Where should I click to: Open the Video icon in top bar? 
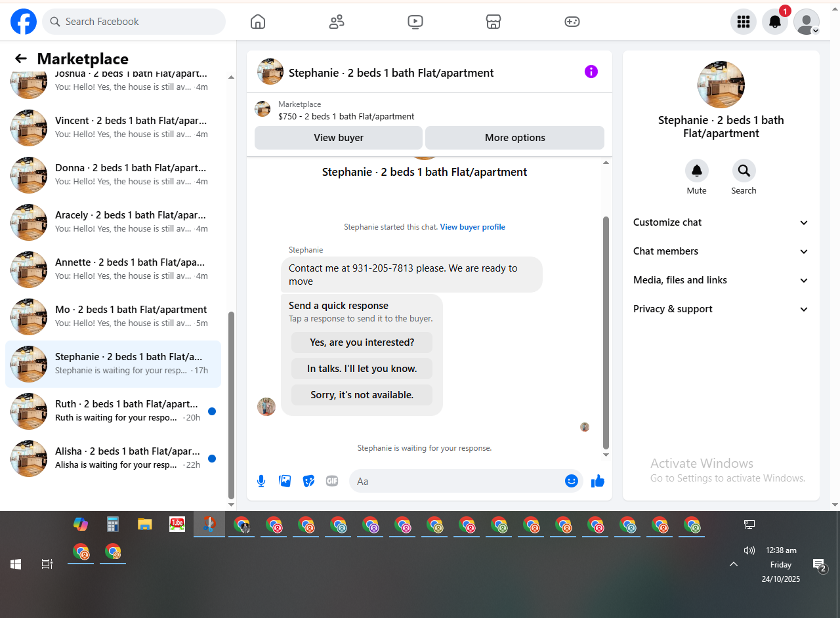415,22
